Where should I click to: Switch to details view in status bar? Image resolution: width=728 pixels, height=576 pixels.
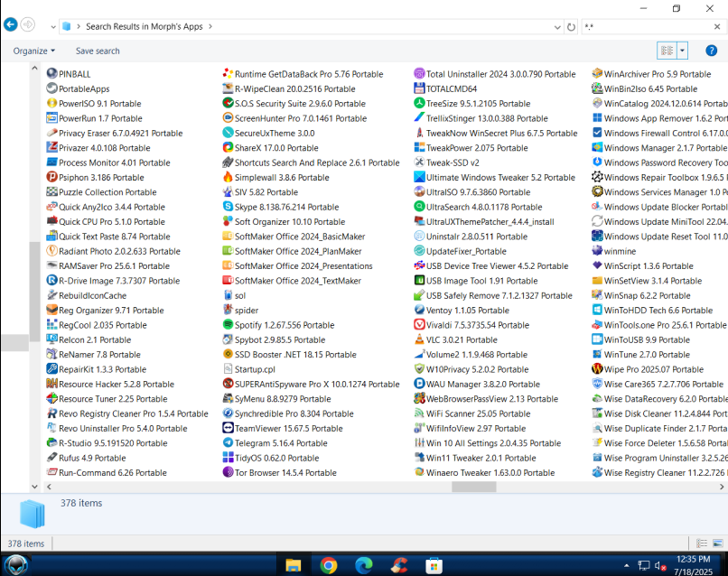[702, 543]
